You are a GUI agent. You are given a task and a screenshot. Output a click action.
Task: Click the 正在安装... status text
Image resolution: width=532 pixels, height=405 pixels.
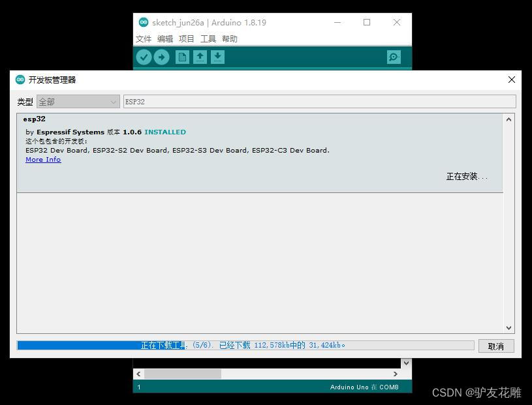tap(467, 176)
